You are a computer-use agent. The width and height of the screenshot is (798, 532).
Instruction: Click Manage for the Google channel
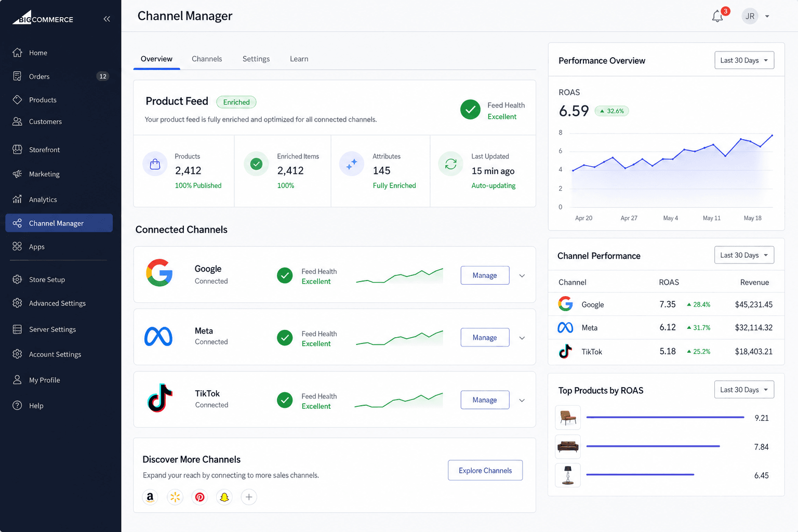485,275
